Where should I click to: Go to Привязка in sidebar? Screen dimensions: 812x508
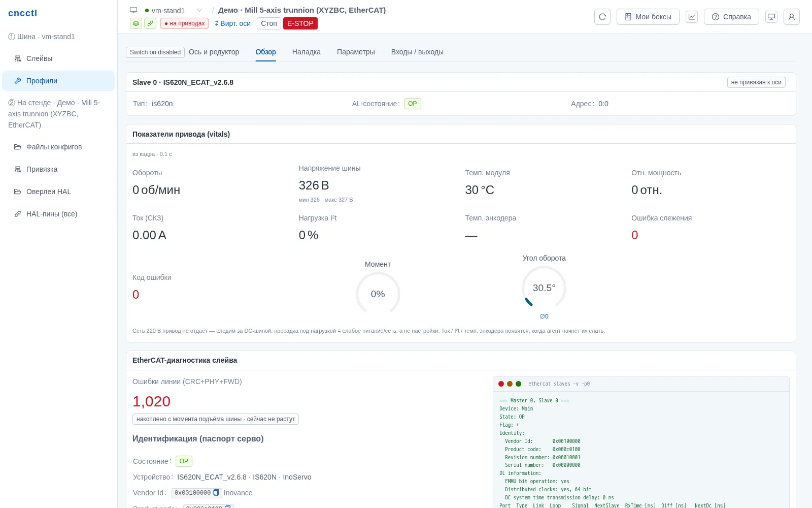pos(58,169)
